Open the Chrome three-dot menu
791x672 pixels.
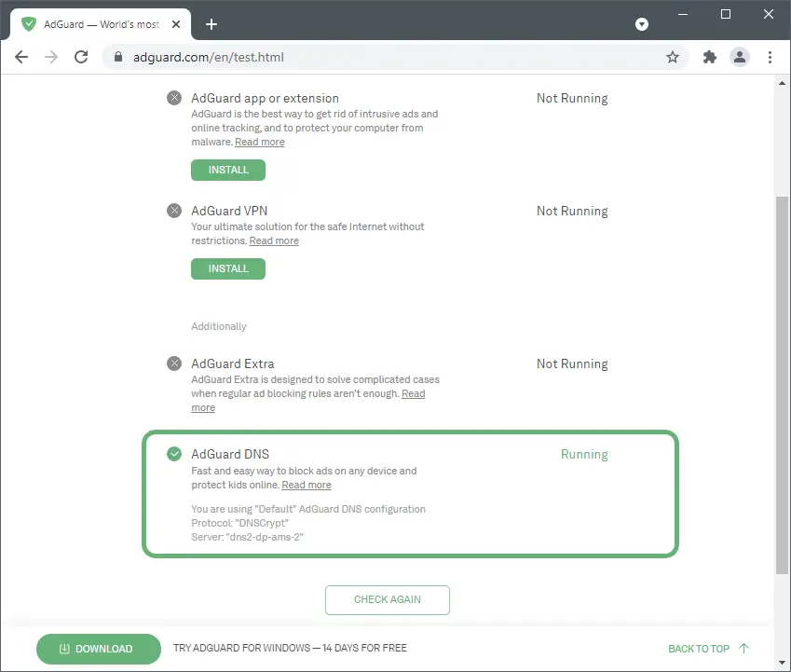(x=770, y=57)
